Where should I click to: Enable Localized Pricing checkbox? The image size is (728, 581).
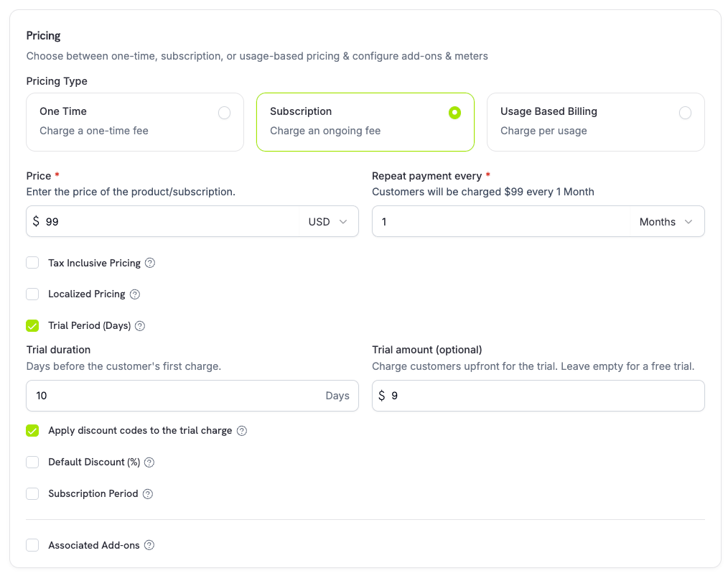point(32,294)
